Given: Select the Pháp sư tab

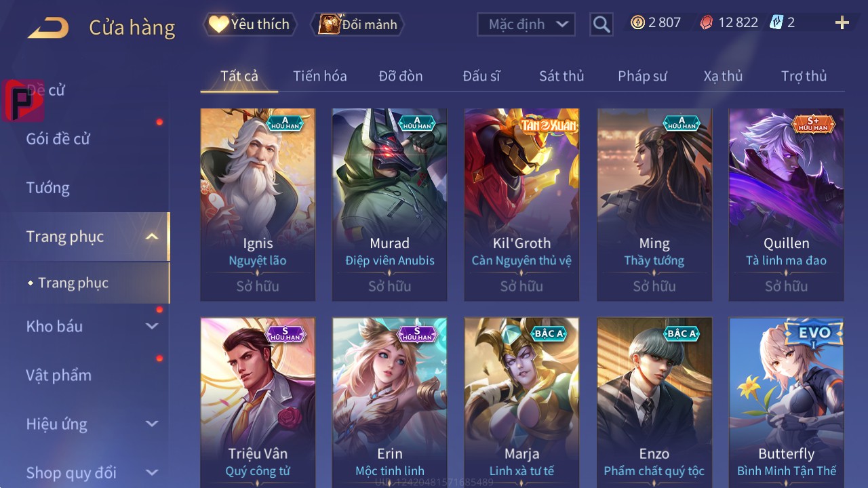Looking at the screenshot, I should point(643,76).
